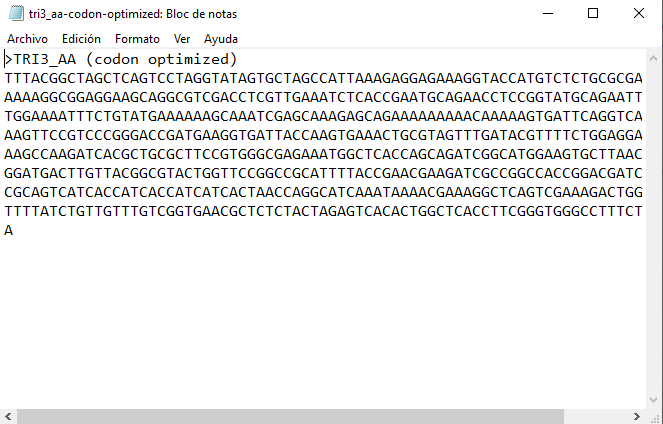Screen dimensions: 663x424
Task: Show the Ayuda menu
Action: tap(221, 38)
